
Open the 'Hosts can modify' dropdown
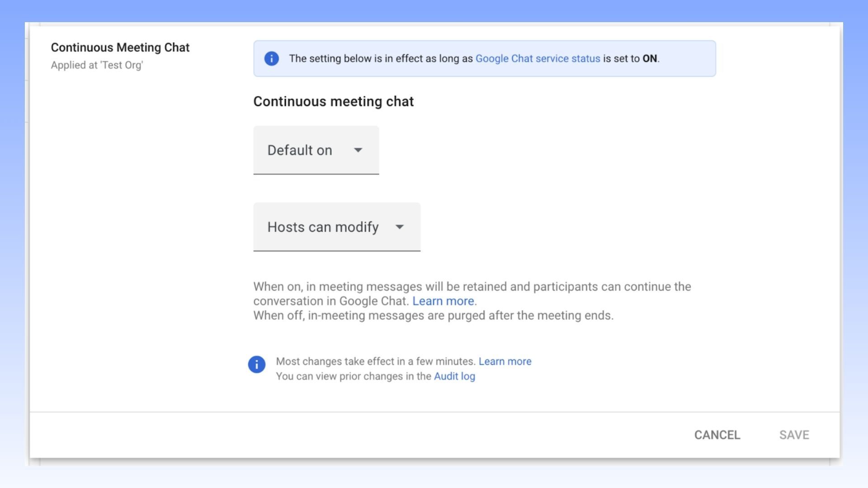pos(337,227)
